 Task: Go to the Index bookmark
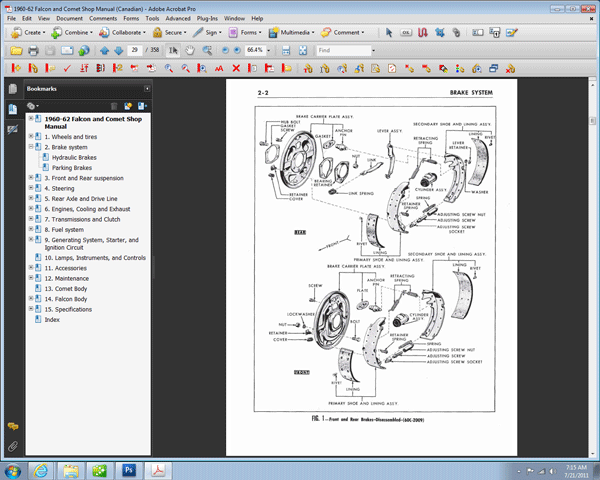pyautogui.click(x=52, y=320)
